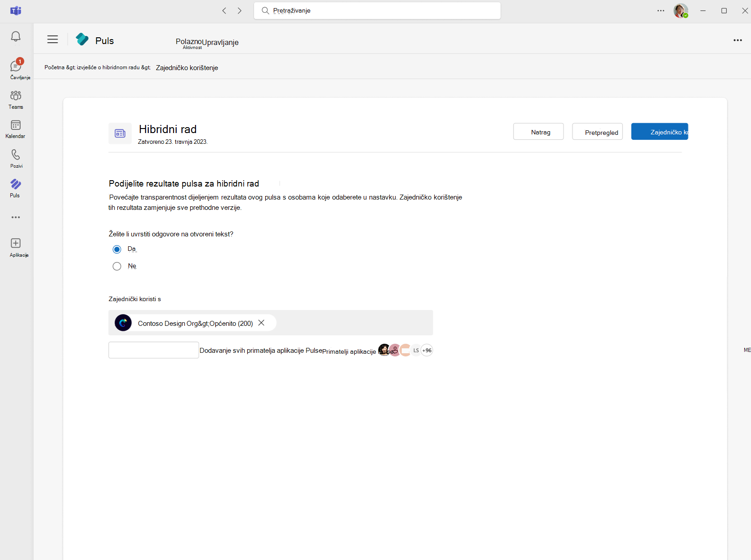Viewport: 751px width, 560px height.
Task: Select the Da radio option
Action: [117, 249]
